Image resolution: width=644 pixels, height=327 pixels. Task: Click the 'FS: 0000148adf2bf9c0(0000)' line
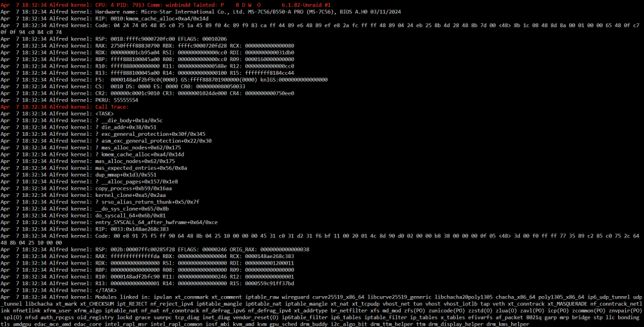(x=164, y=80)
